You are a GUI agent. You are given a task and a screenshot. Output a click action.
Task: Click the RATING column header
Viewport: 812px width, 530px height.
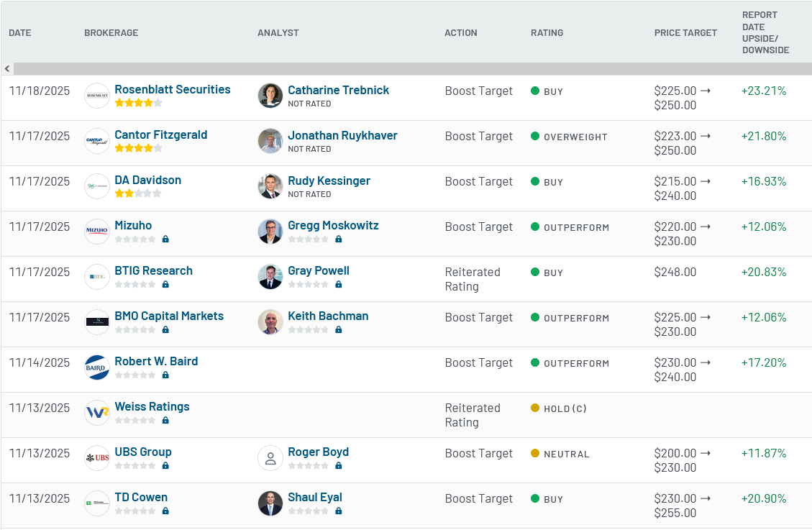(x=547, y=32)
